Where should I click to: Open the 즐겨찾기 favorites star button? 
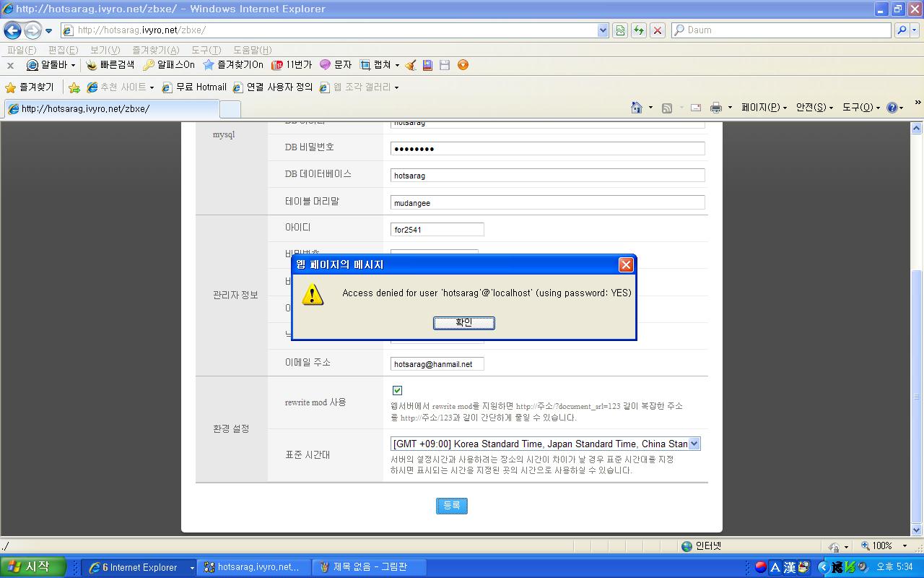click(30, 87)
